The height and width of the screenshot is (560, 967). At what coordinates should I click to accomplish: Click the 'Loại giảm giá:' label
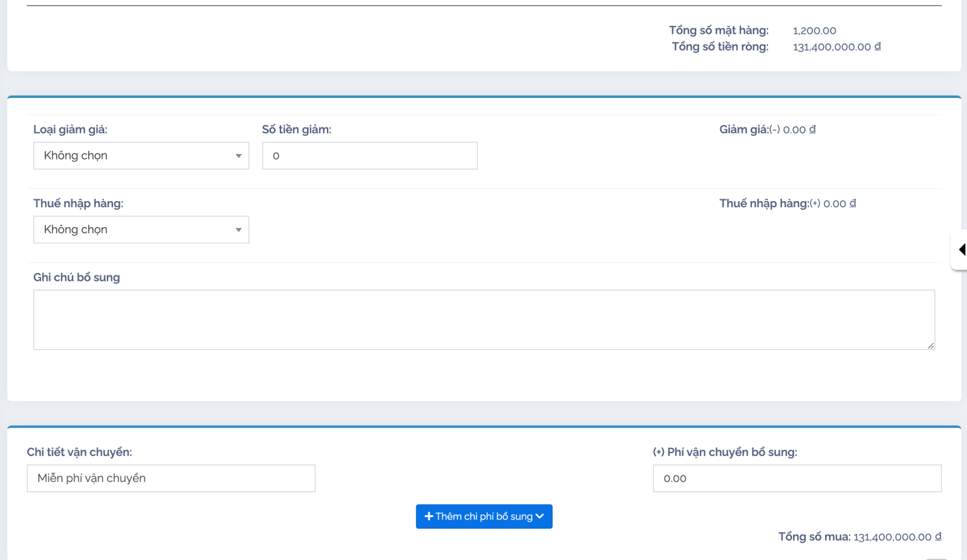[70, 129]
